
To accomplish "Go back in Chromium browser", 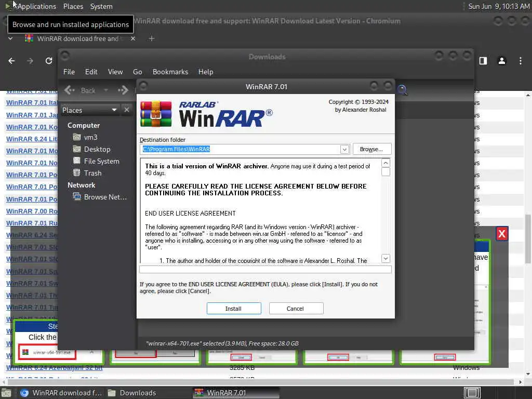I will point(11,61).
